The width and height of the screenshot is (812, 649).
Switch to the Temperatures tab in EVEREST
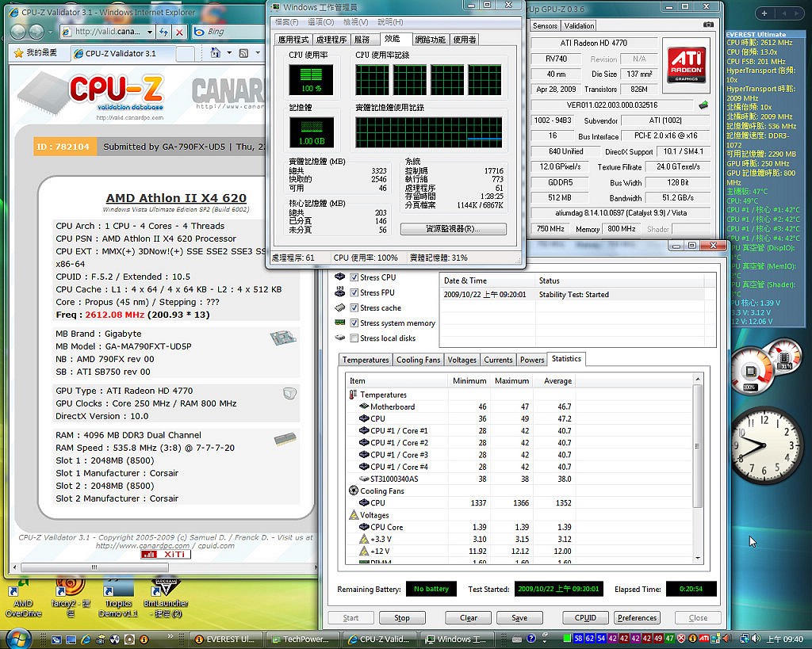pyautogui.click(x=366, y=360)
